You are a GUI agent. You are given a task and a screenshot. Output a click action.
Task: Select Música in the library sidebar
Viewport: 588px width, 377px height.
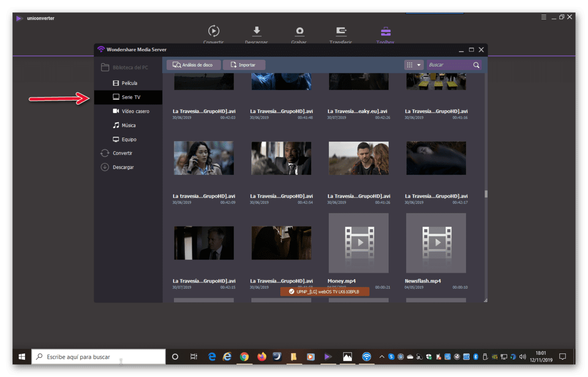point(128,125)
